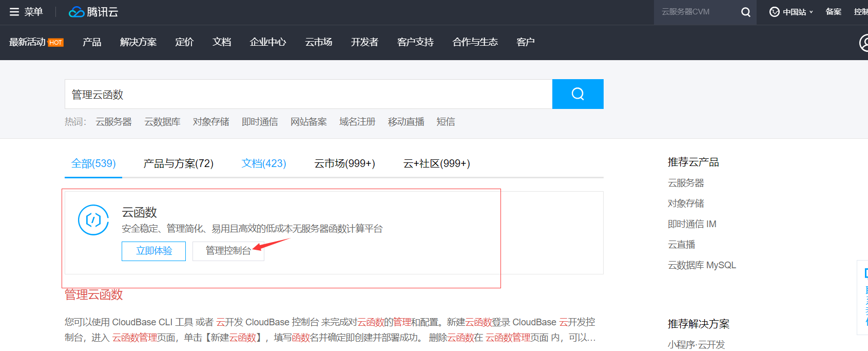Open the 定价 menu
This screenshot has width=868, height=351.
(184, 42)
